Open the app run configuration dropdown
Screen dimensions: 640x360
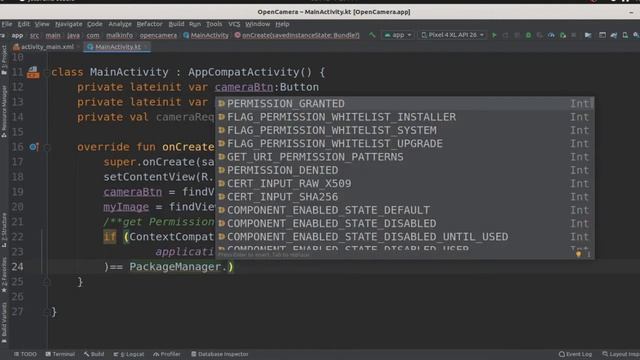[398, 35]
